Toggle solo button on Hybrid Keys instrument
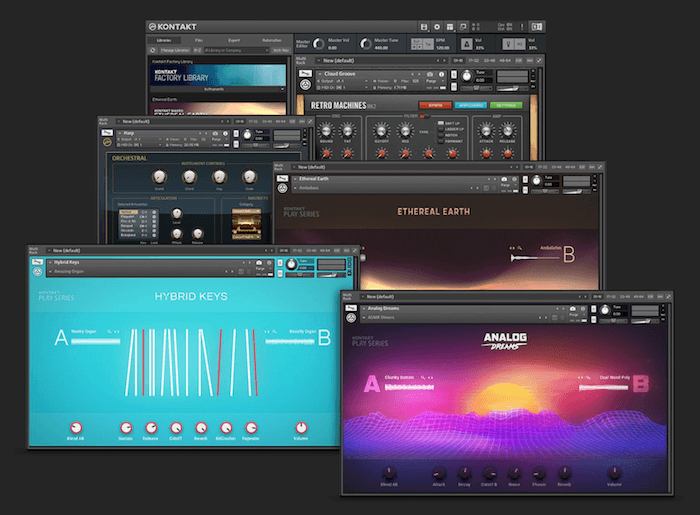This screenshot has width=700, height=515. point(280,263)
